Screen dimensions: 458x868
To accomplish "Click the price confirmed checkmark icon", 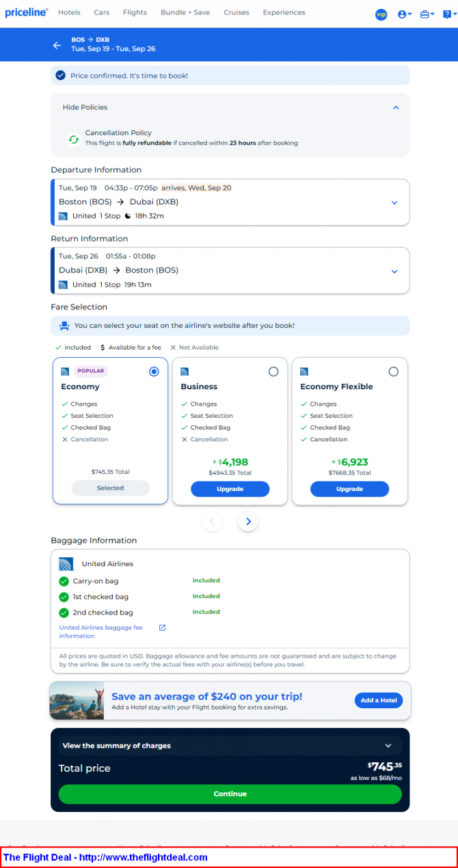I will pos(61,75).
